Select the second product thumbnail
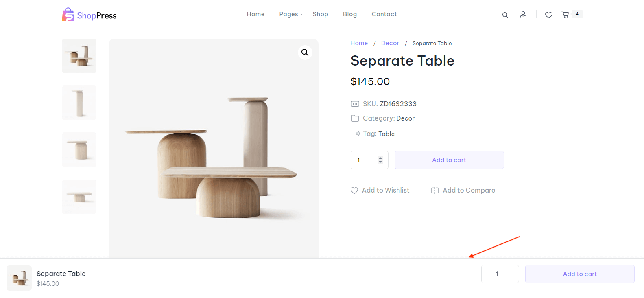This screenshot has width=644, height=298. click(79, 103)
